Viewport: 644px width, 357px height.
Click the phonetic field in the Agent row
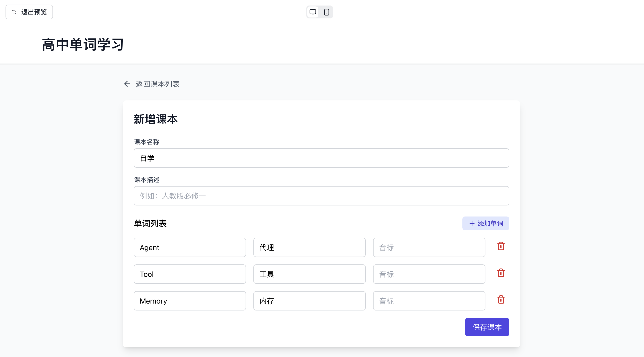[429, 247]
